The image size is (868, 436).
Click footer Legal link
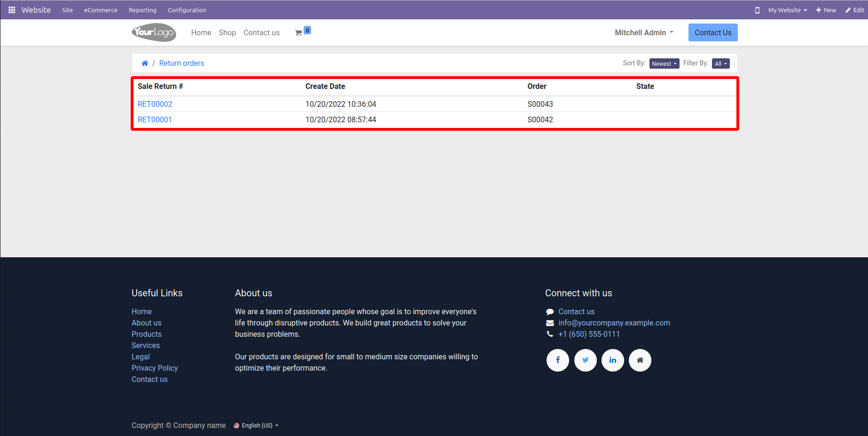pyautogui.click(x=141, y=357)
